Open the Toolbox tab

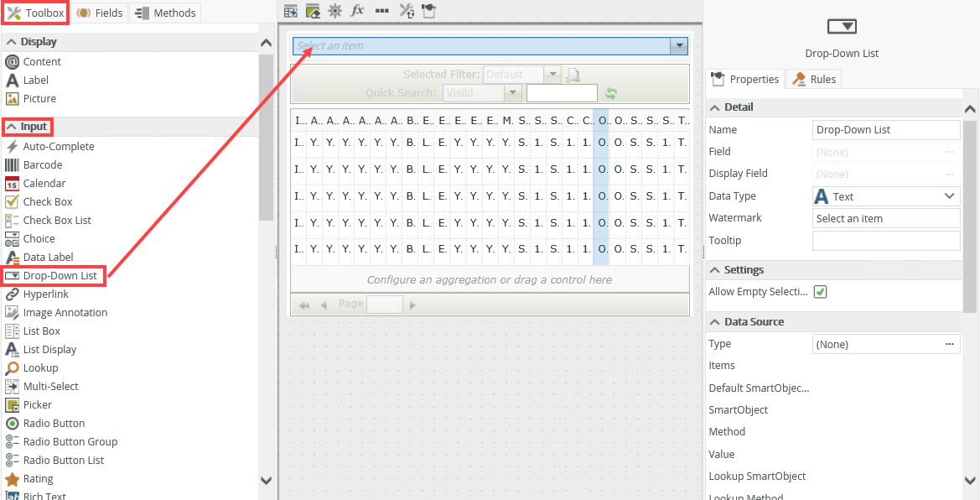tap(35, 13)
